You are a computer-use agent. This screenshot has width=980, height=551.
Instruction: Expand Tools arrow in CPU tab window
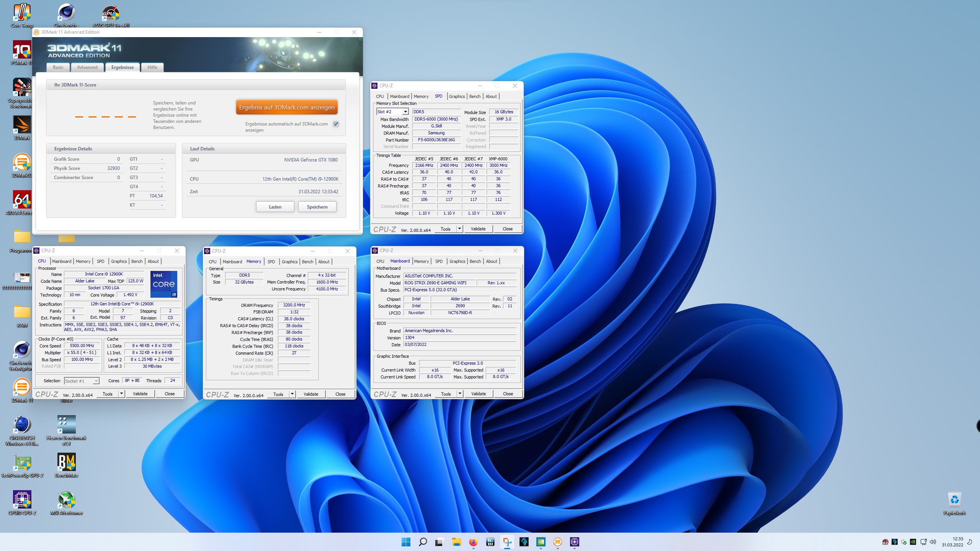[x=121, y=394]
